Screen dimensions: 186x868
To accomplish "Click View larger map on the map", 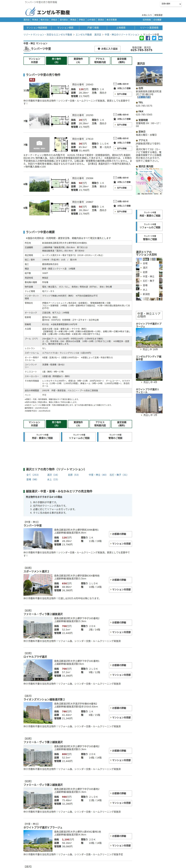I will pos(146,172).
